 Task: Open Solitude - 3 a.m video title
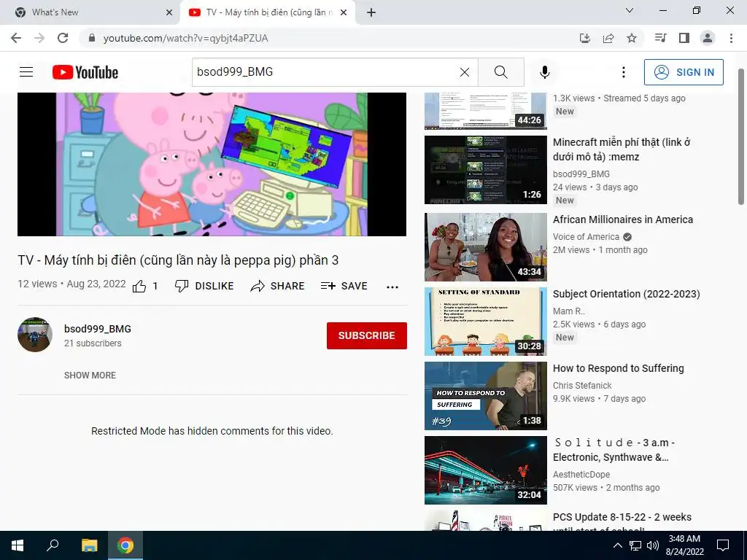pos(614,450)
